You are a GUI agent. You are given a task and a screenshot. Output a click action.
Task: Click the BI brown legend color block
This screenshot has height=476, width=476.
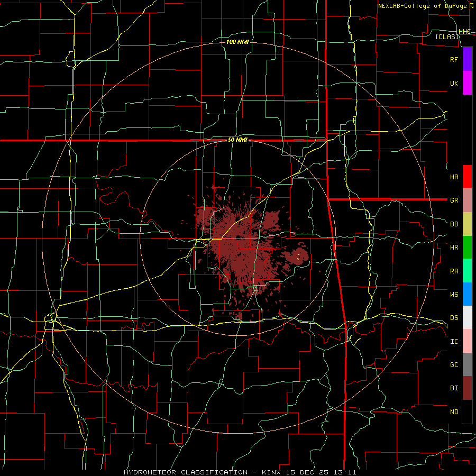tap(467, 388)
